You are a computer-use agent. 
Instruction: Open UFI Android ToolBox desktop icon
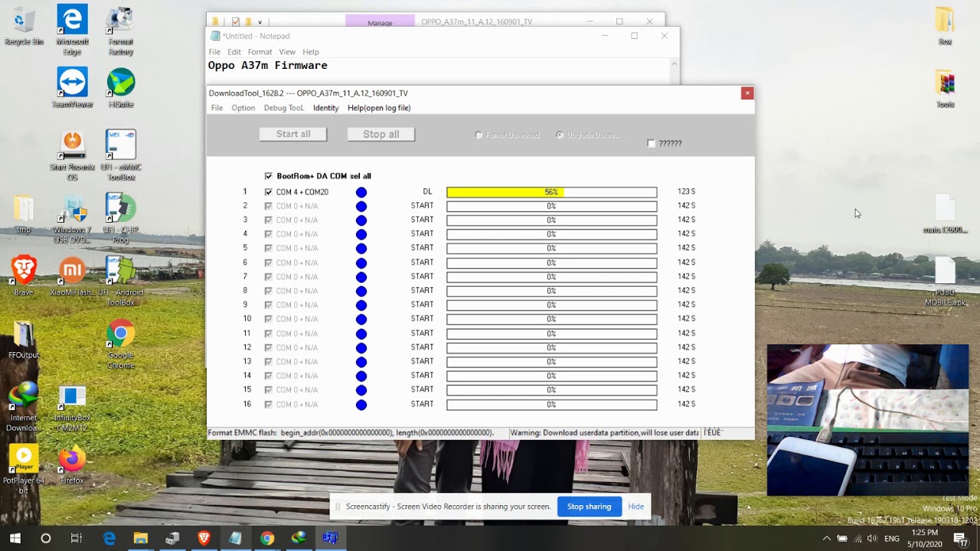[x=121, y=281]
